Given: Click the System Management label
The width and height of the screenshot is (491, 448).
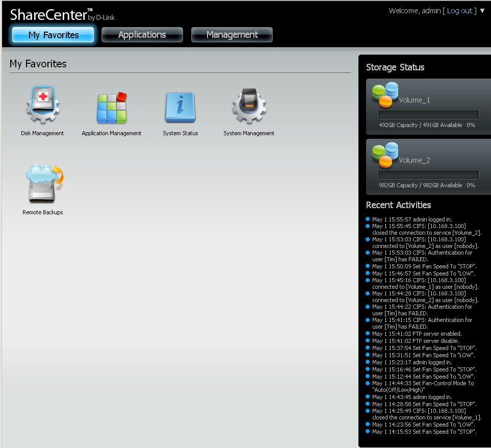Looking at the screenshot, I should coord(249,133).
